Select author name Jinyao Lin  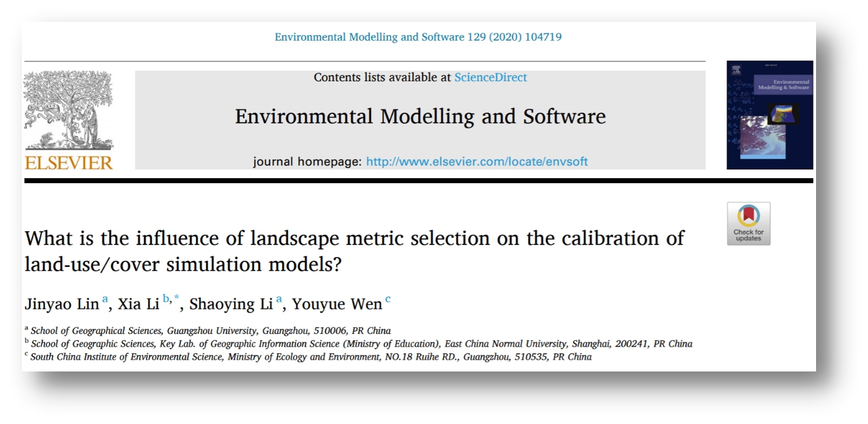coord(62,305)
